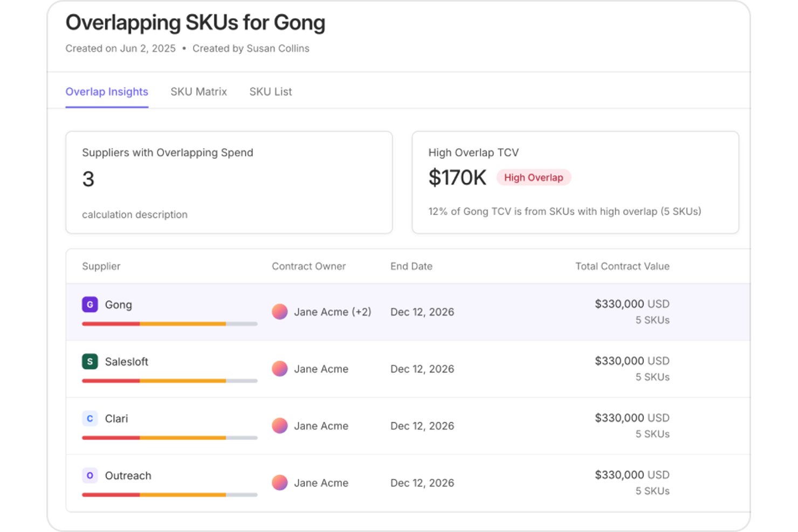798x532 pixels.
Task: Click $330,000 USD value in Salesloft row
Action: click(632, 361)
